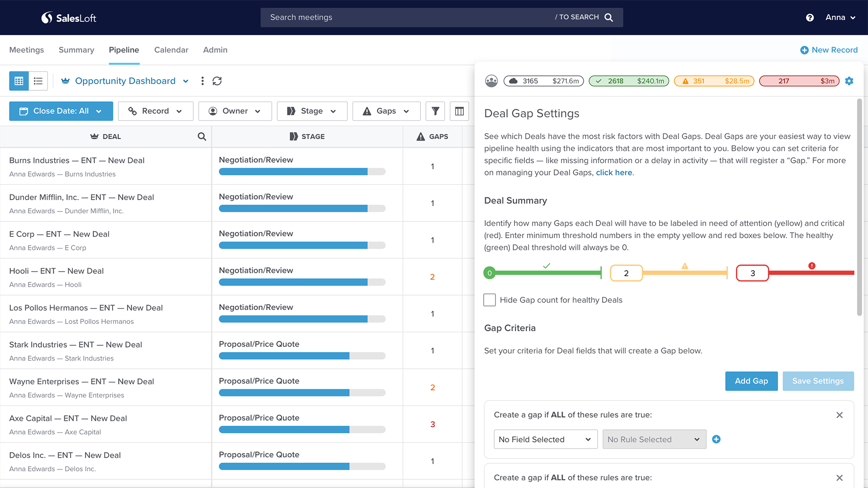Open the Stage filter dropdown
This screenshot has width=868, height=488.
312,111
